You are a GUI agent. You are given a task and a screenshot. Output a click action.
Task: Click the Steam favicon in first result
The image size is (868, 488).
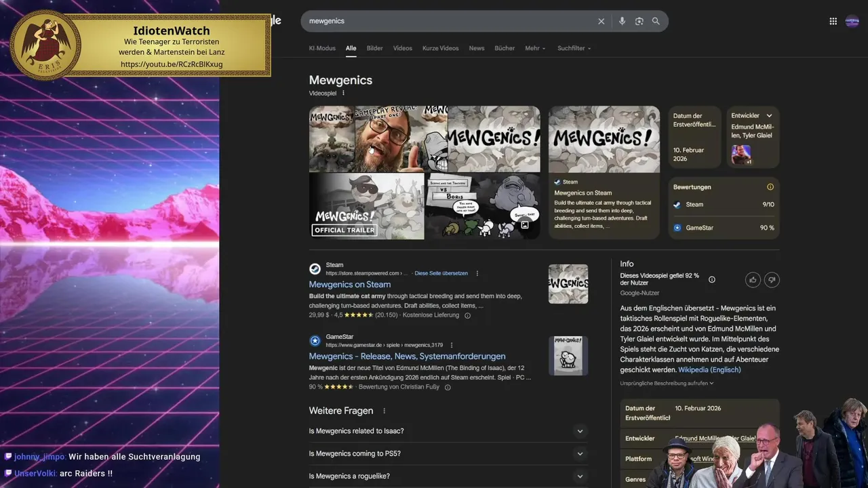coord(315,268)
